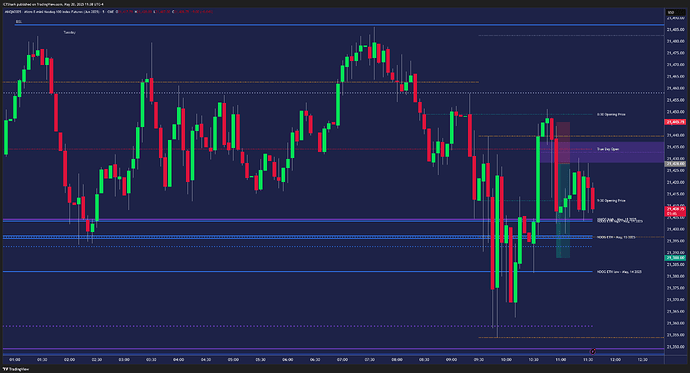690x373 pixels.
Task: Click the 12:30 mark on time axis
Action: pyautogui.click(x=642, y=360)
